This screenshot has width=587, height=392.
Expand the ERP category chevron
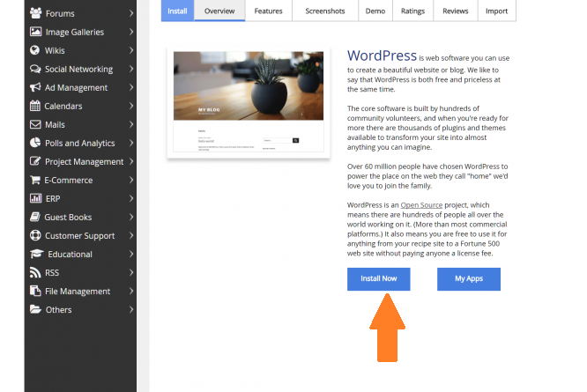click(131, 198)
